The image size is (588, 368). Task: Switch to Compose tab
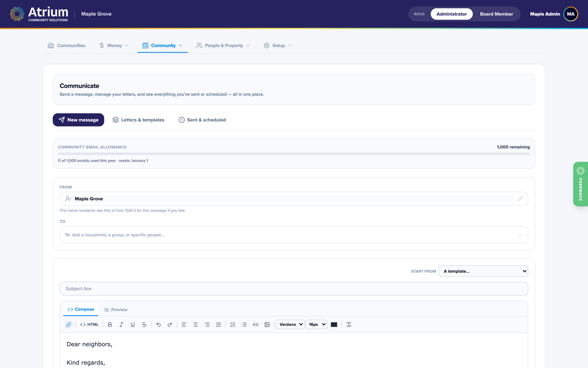point(81,309)
